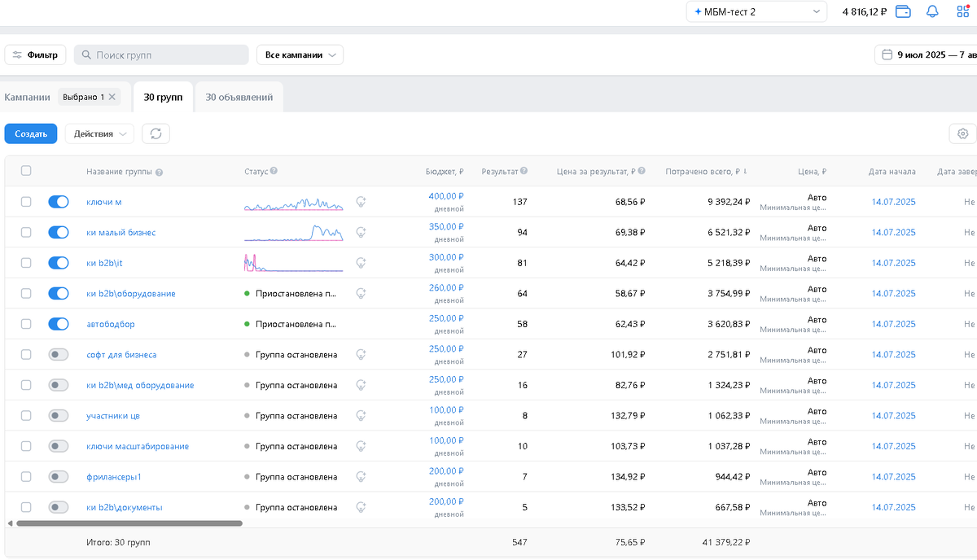Switch to the 30 объявлений tab
Screen dimensions: 977x560
[239, 97]
